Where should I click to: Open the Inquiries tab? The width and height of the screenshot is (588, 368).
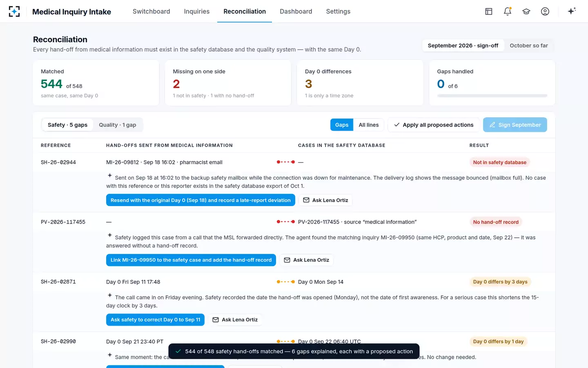click(x=197, y=11)
